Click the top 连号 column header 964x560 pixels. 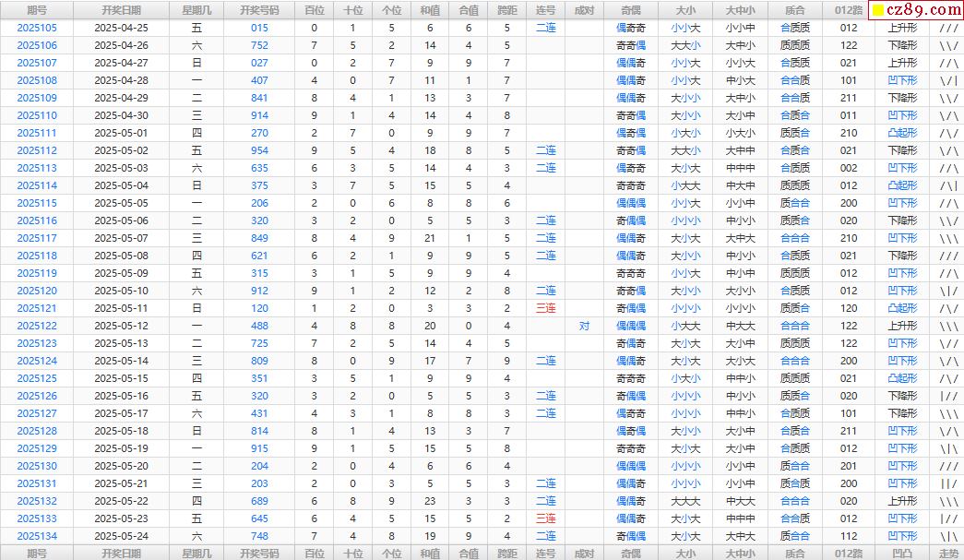546,10
